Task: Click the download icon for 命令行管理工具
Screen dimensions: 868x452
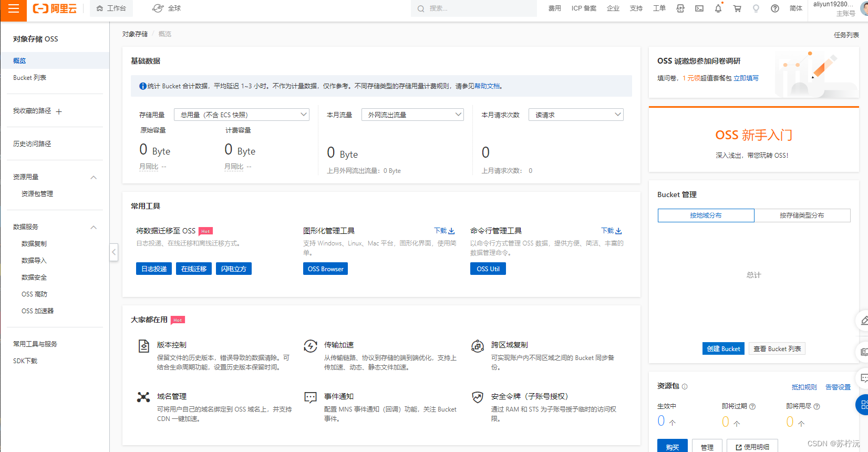Action: pyautogui.click(x=618, y=231)
